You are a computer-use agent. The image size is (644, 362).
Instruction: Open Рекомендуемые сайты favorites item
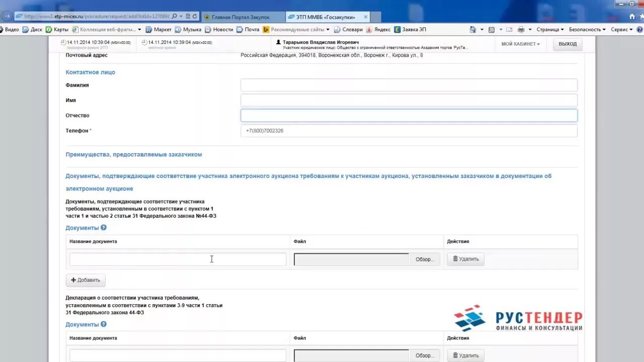297,30
